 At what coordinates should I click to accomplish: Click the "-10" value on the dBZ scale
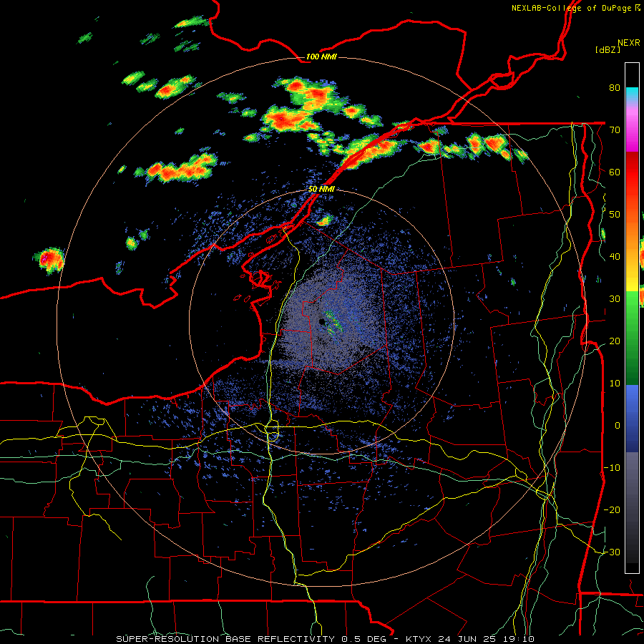click(612, 467)
